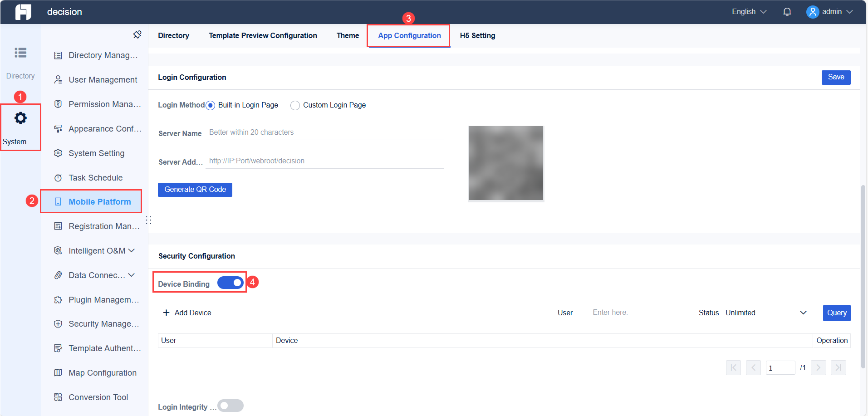The width and height of the screenshot is (868, 416).
Task: Click Add Device
Action: (187, 313)
